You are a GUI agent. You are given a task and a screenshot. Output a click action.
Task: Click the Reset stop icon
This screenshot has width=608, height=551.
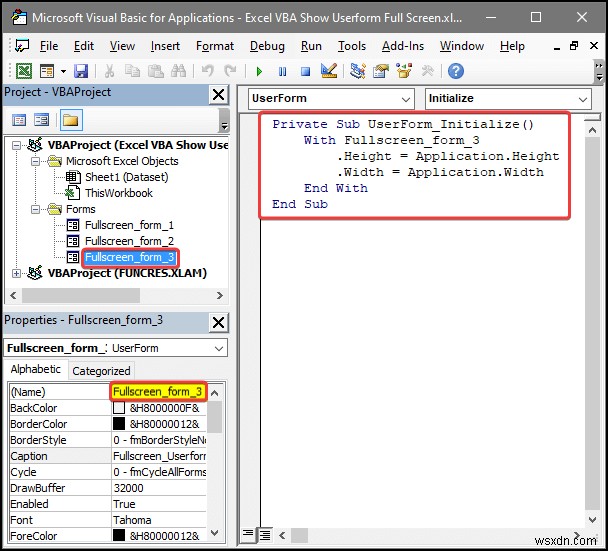pos(306,71)
